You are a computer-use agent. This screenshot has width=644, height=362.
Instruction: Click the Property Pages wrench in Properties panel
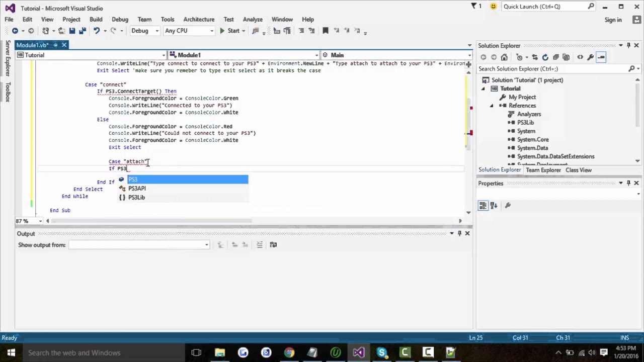click(508, 205)
